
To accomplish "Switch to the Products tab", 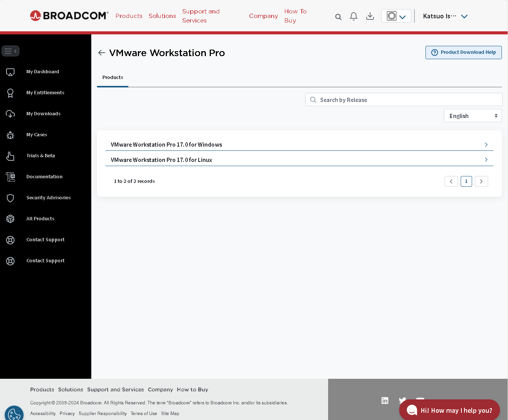I will click(112, 77).
